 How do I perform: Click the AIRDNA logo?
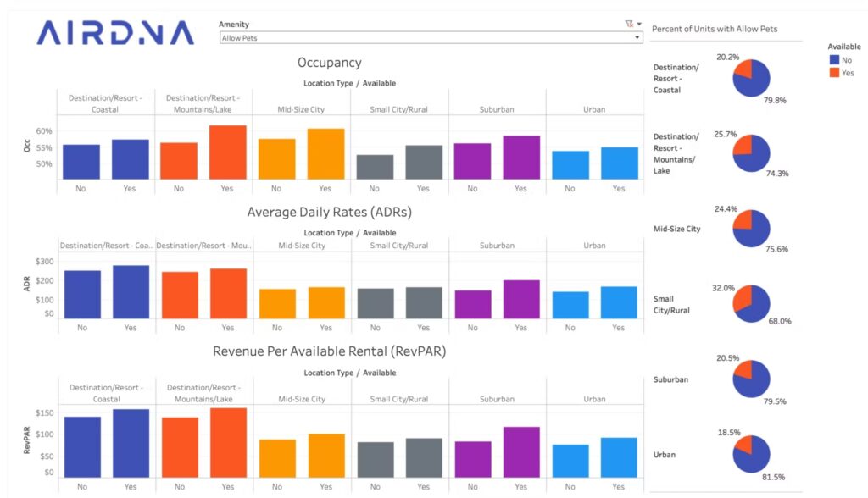pyautogui.click(x=115, y=33)
